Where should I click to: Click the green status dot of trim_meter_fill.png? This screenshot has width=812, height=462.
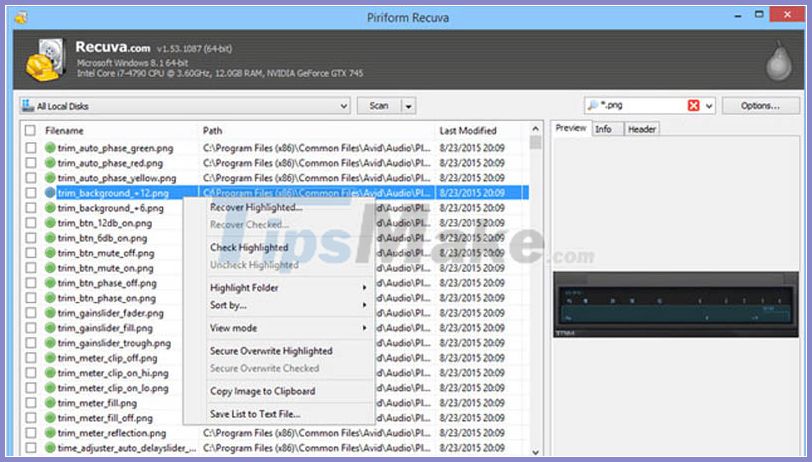tap(50, 402)
